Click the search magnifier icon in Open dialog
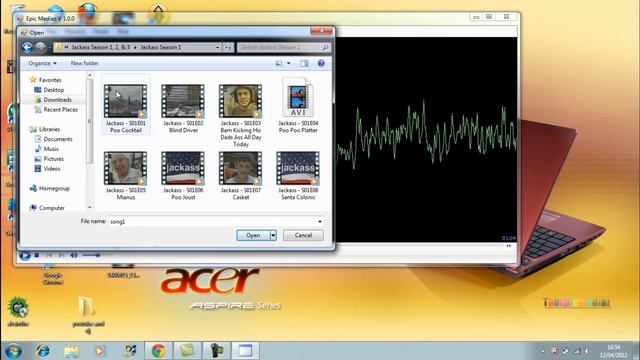 325,48
